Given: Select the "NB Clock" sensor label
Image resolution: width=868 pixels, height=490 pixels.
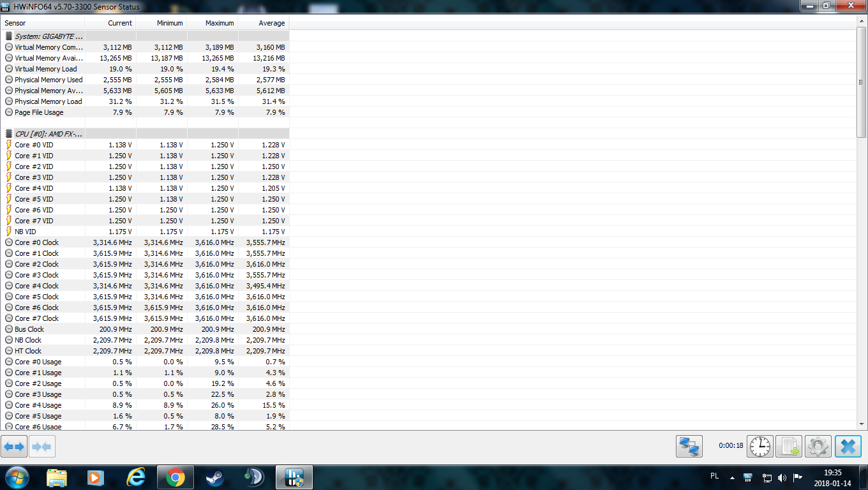Looking at the screenshot, I should 28,340.
